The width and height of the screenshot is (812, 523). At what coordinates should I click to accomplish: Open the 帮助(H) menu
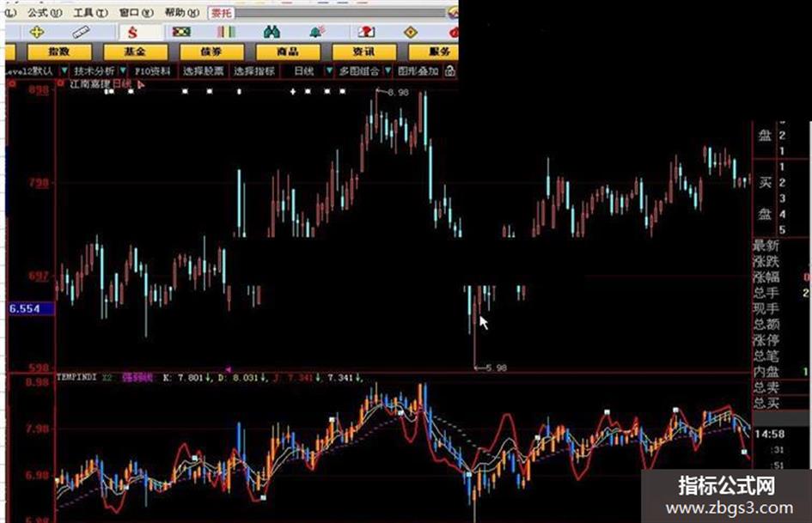(x=182, y=12)
